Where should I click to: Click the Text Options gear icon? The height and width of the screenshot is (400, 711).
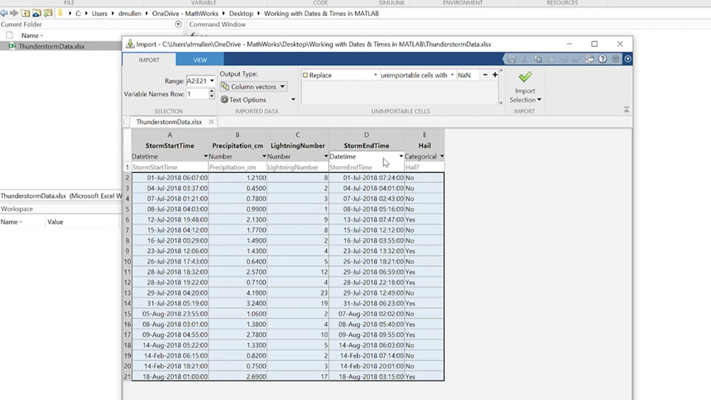pos(225,100)
